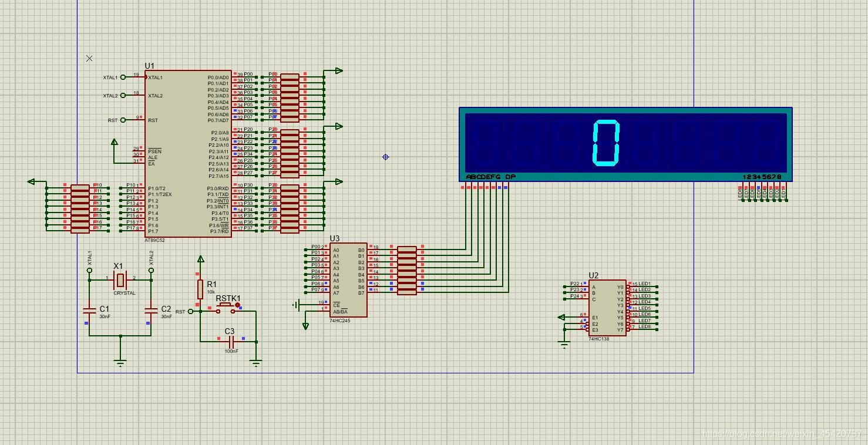
Task: Click power arrow above resistor R1
Action: point(200,259)
